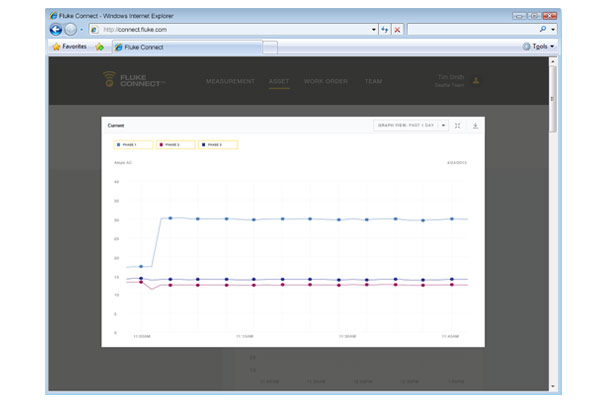The image size is (600, 402).
Task: Click the Favorites star icon
Action: click(56, 47)
